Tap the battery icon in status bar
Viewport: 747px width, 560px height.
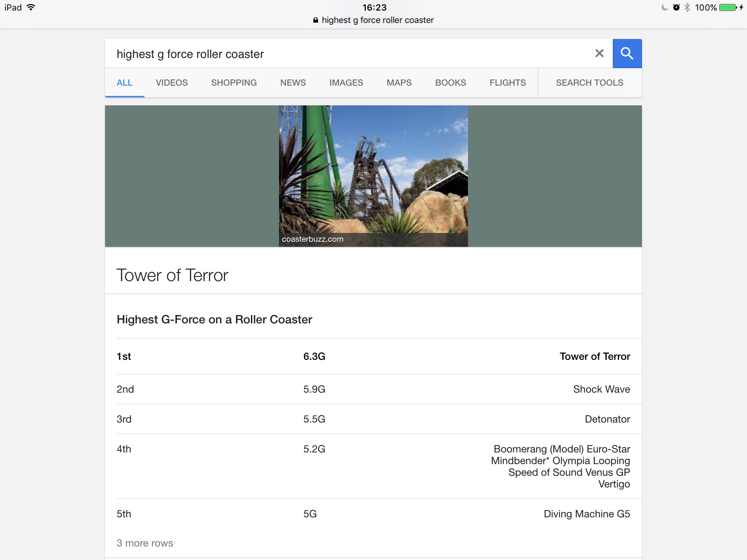pos(728,8)
